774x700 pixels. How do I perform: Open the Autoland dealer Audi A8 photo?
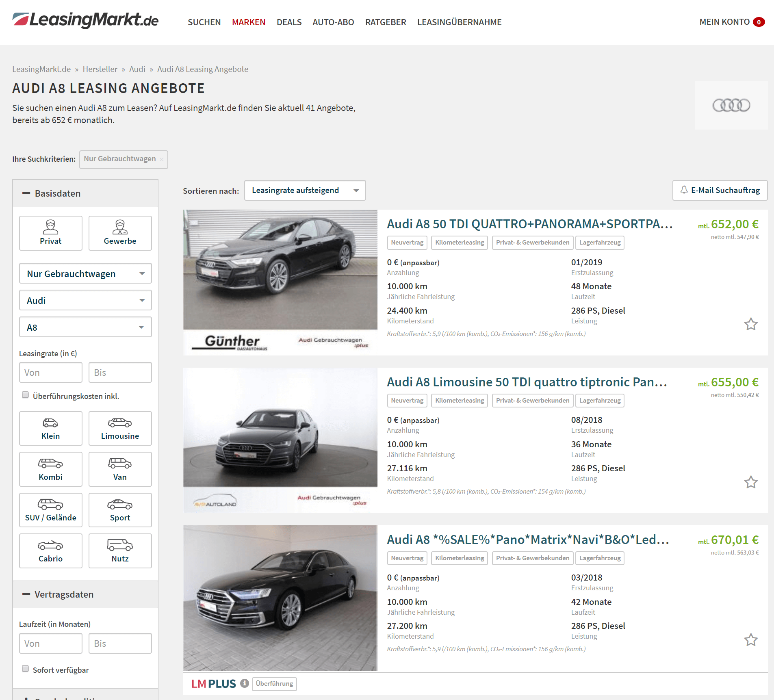pos(280,440)
